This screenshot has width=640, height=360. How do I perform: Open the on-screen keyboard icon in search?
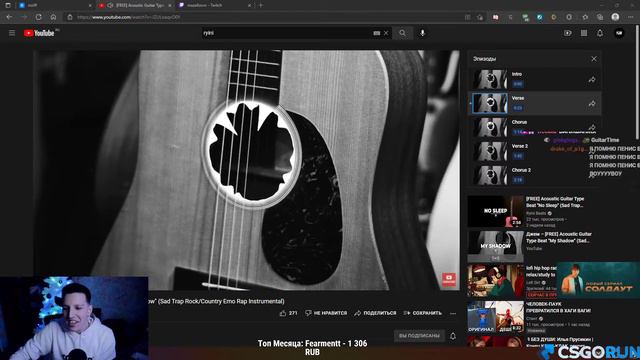(376, 33)
